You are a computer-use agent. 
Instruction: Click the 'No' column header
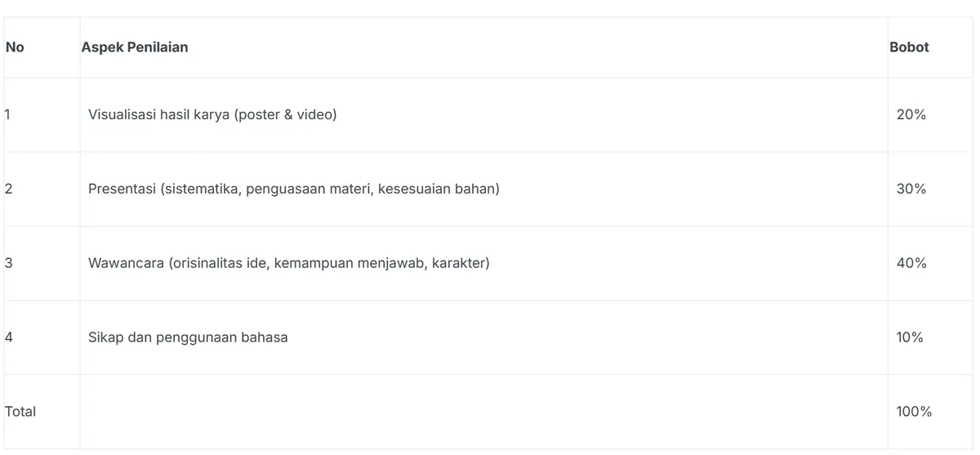(15, 47)
